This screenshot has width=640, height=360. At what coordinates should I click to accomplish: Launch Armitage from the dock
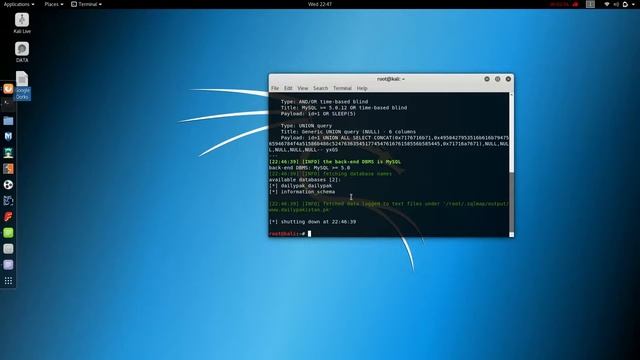coord(8,153)
